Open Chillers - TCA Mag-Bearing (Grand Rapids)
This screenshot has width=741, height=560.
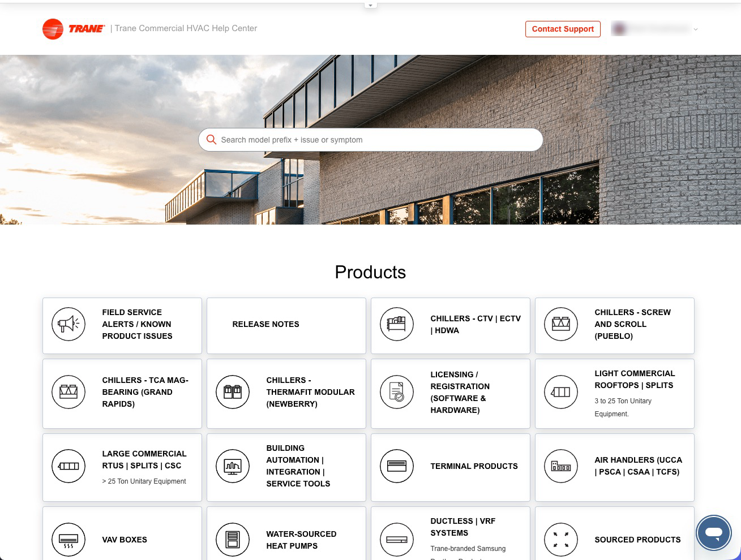tap(122, 394)
